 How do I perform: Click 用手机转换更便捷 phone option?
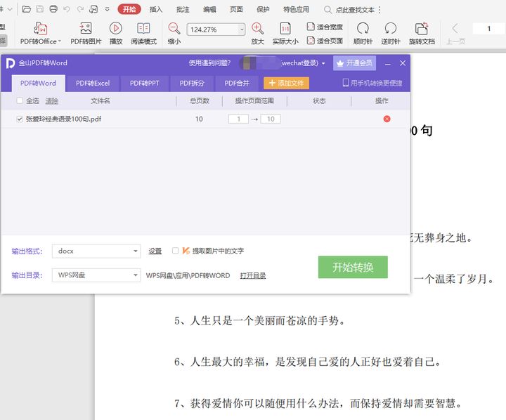coord(372,83)
